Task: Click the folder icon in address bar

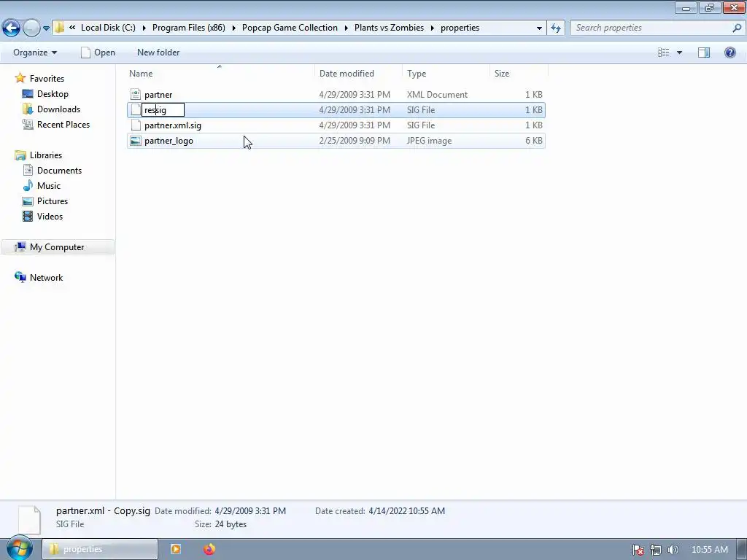Action: pos(60,28)
